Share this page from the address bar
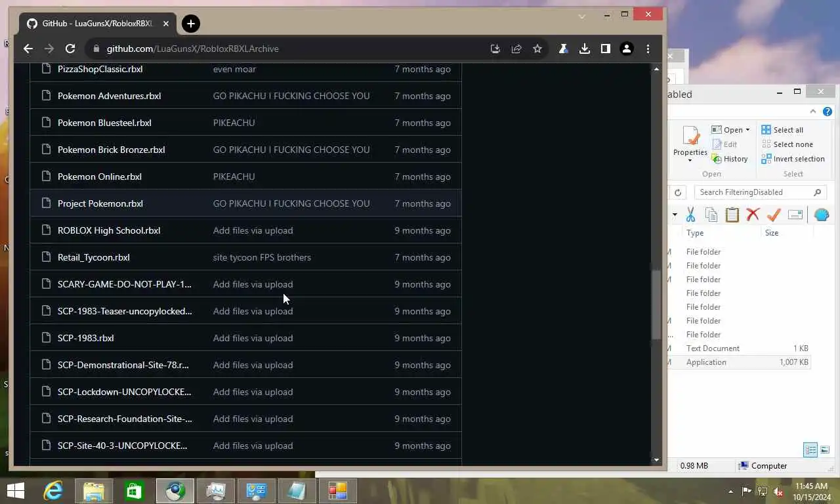The width and height of the screenshot is (840, 504). 516,49
